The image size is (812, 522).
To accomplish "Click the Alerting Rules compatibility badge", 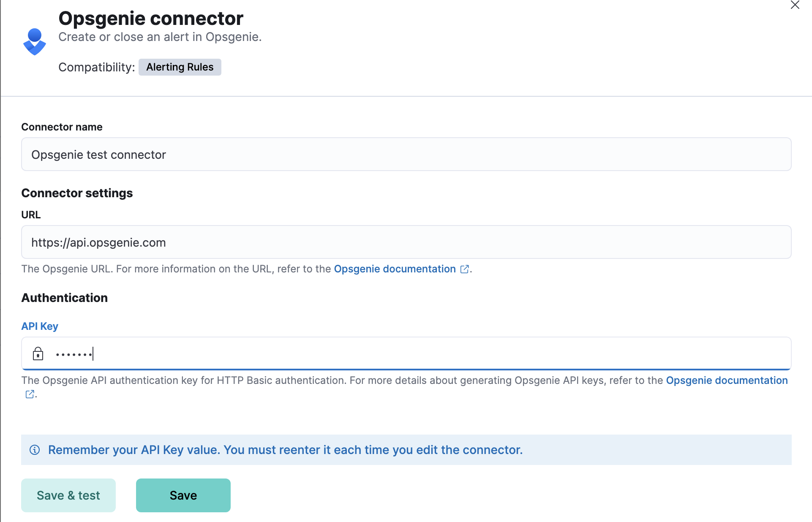I will pos(180,67).
